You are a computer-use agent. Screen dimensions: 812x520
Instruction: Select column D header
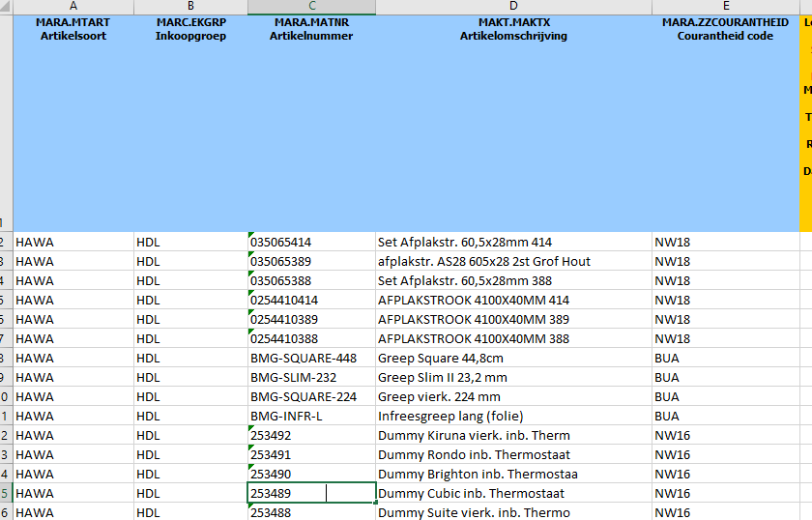point(512,7)
